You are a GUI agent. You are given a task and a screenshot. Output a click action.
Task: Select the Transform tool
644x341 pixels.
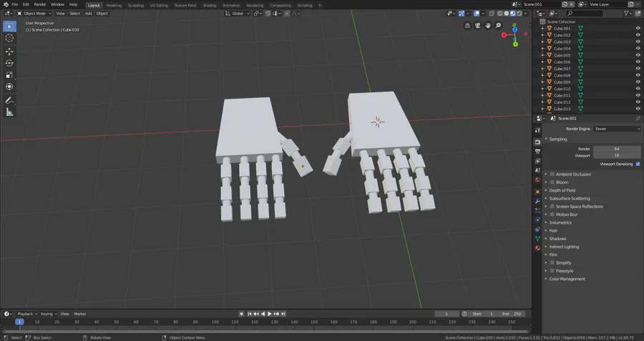[x=9, y=87]
